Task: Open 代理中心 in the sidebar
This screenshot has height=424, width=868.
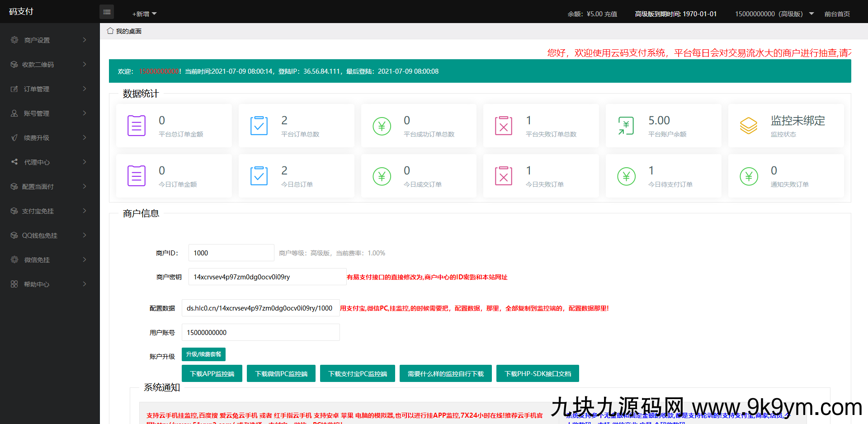Action: point(49,162)
